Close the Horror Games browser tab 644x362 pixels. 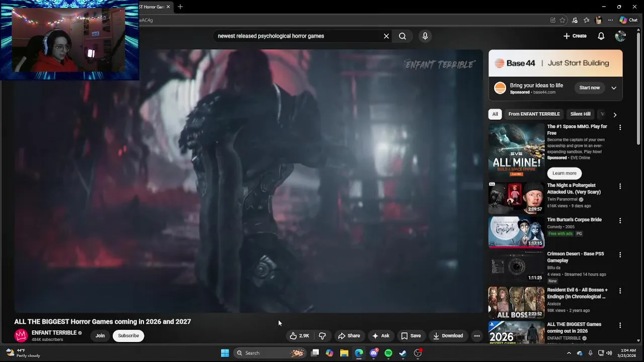click(x=168, y=7)
